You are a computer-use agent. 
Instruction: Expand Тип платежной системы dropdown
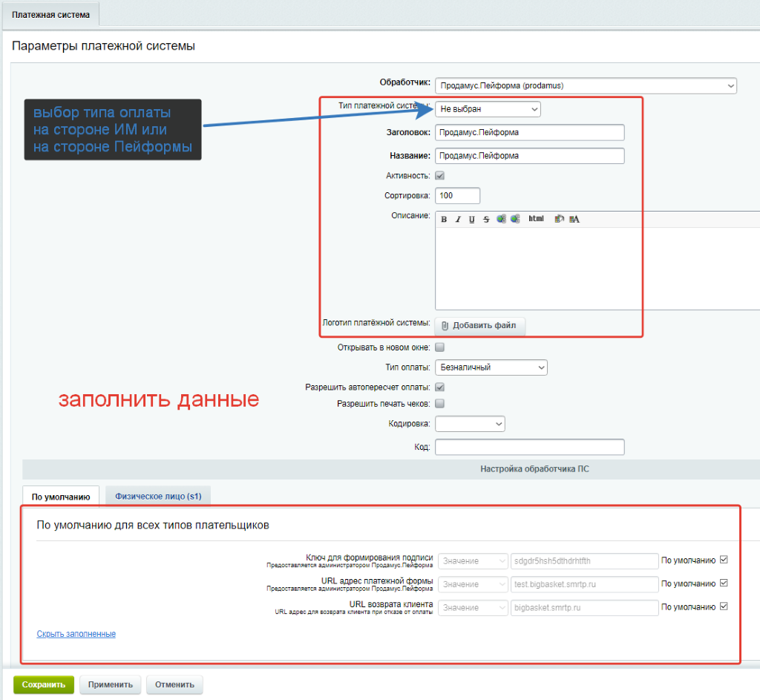pyautogui.click(x=488, y=109)
